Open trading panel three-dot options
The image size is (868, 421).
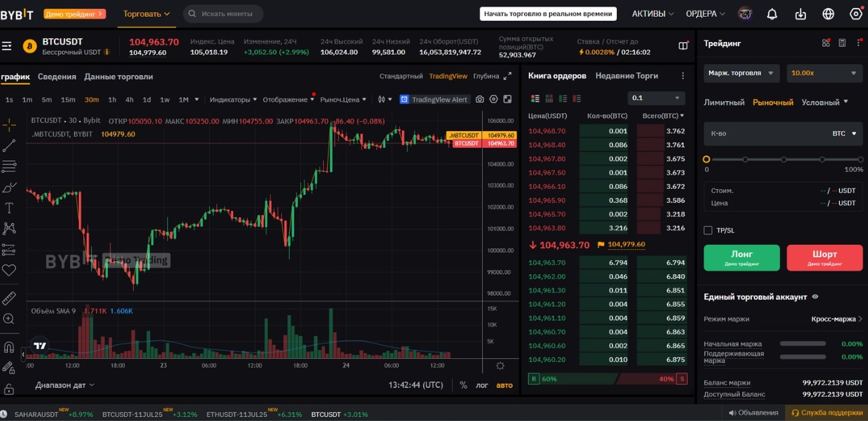tap(857, 43)
